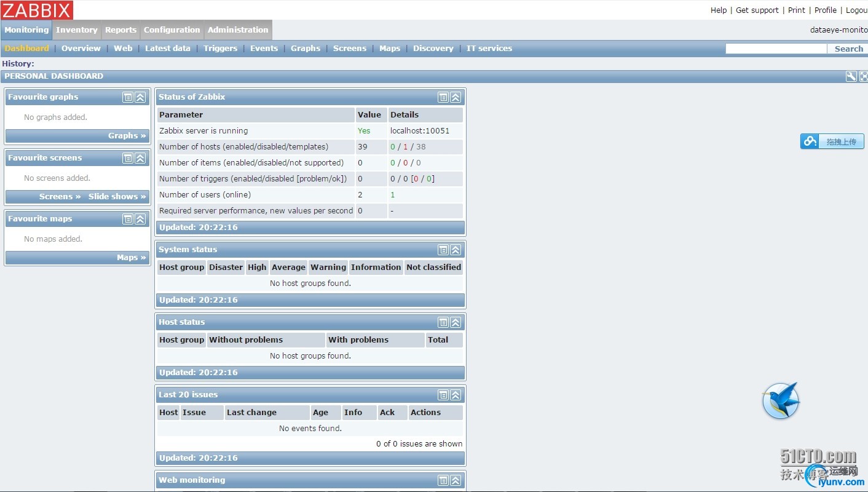Click the Disaster column header
This screenshot has width=868, height=492.
[x=226, y=268]
